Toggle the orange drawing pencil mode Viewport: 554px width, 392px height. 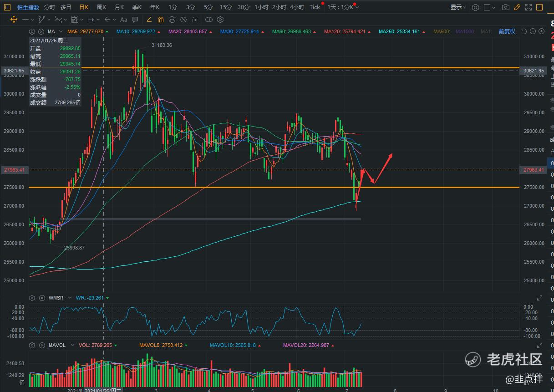pos(517,7)
